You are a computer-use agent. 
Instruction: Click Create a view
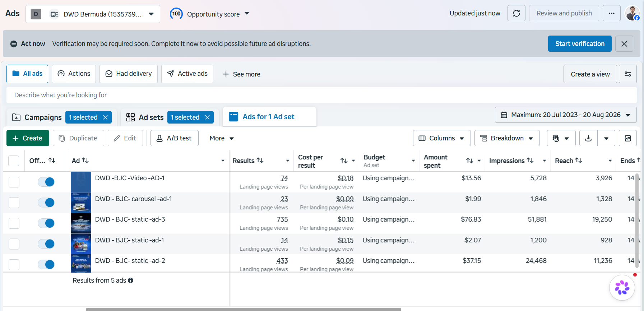tap(590, 74)
